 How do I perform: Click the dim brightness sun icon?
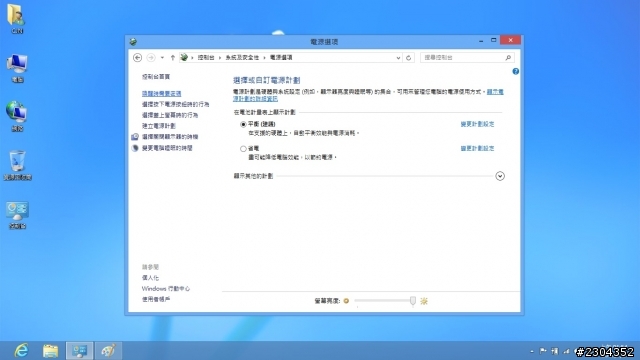point(346,301)
